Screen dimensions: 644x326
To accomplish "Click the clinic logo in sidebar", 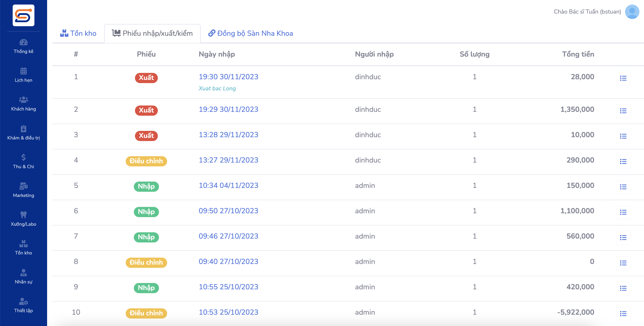I will pos(24,15).
